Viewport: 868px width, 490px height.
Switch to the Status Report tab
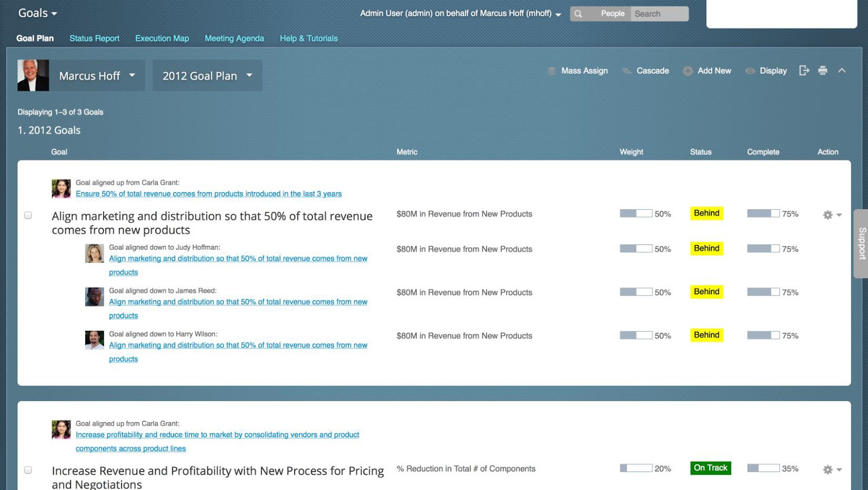pos(94,38)
